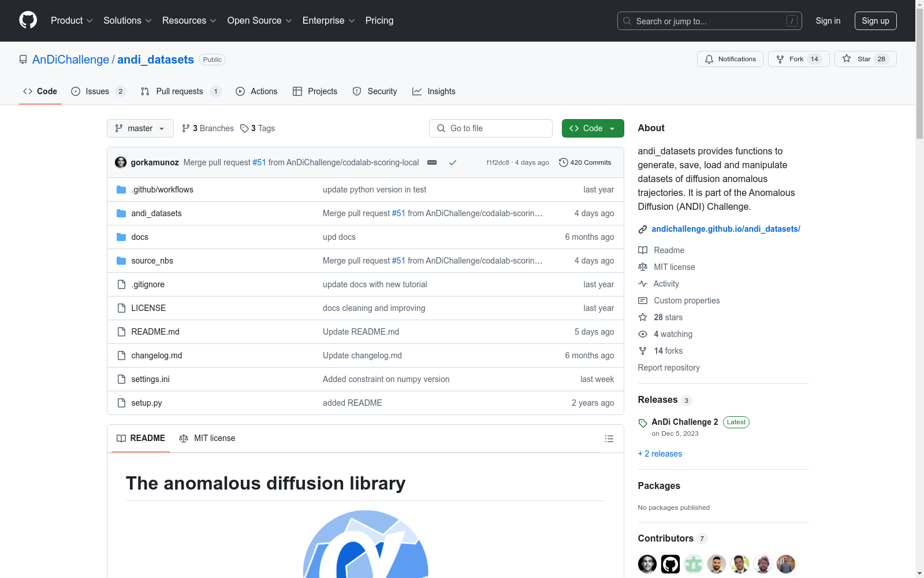Click the Go to file search field

coord(491,128)
